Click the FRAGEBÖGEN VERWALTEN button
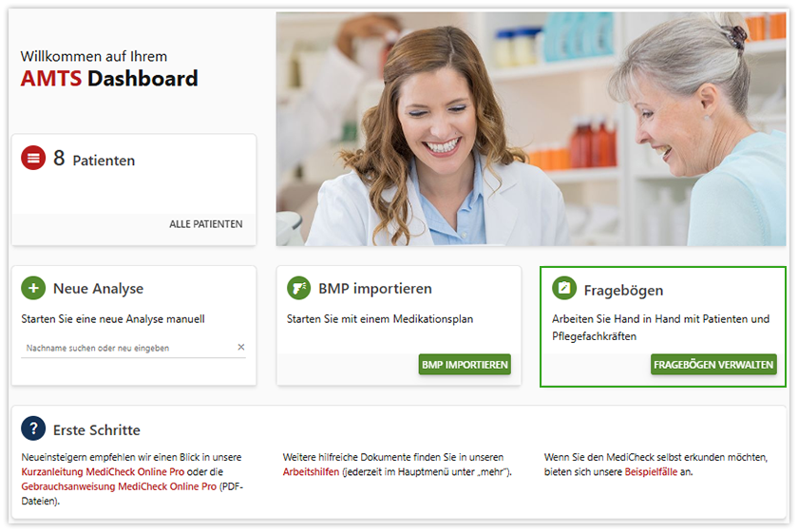 coord(713,365)
